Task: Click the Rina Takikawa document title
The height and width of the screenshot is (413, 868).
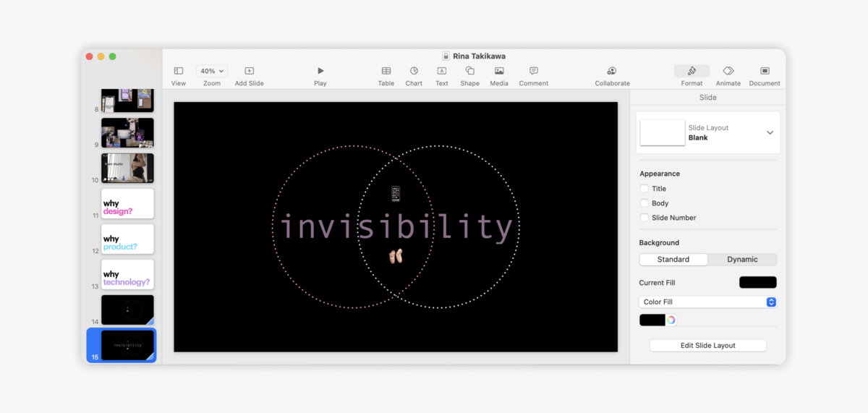Action: [x=479, y=56]
